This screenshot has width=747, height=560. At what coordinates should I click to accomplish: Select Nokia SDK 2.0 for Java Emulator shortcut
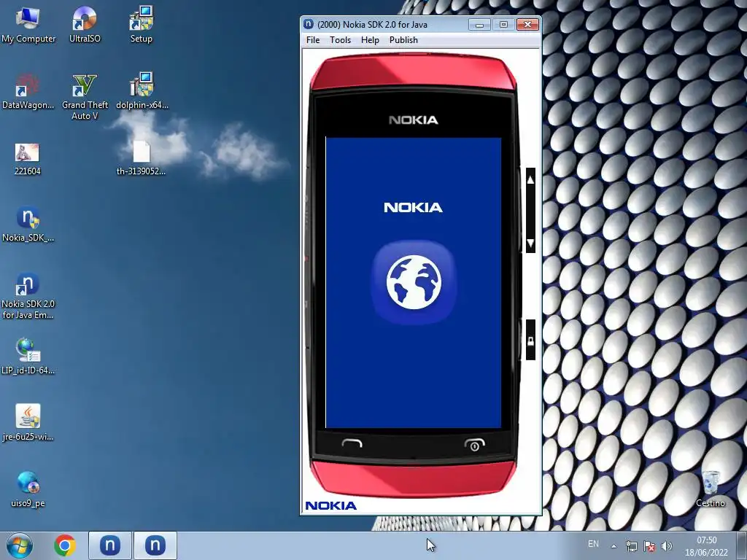[x=28, y=296]
